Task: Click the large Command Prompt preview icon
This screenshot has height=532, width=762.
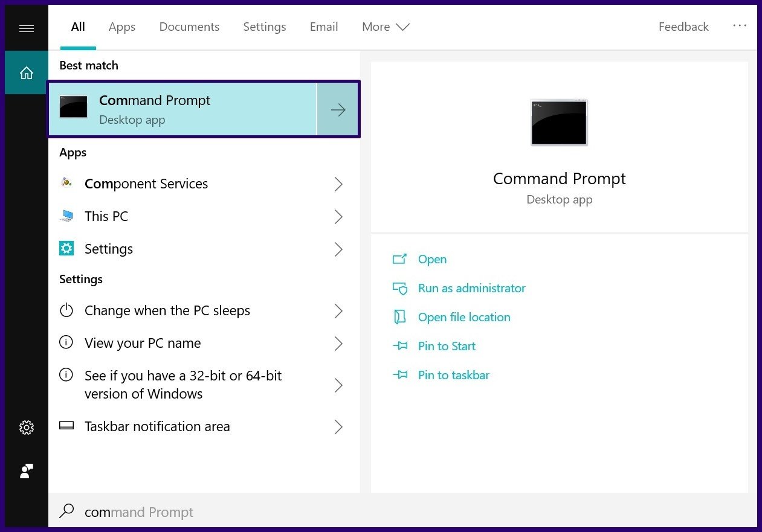Action: click(x=559, y=123)
